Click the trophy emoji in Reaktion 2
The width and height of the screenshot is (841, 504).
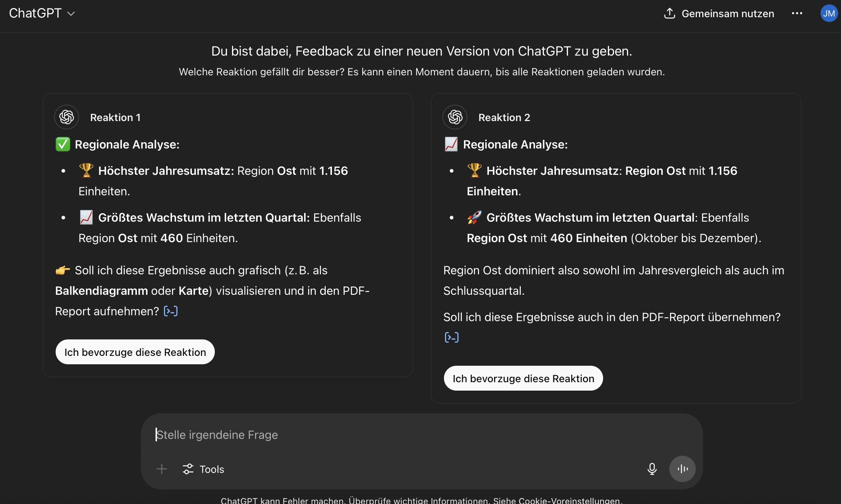click(475, 170)
